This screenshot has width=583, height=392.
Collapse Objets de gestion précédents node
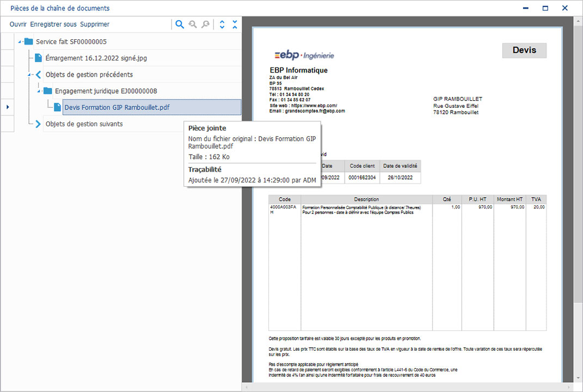tap(29, 75)
